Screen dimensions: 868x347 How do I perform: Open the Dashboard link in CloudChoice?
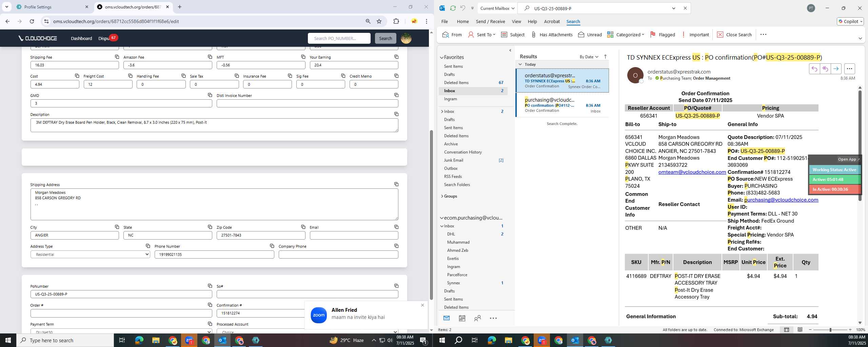(x=81, y=38)
